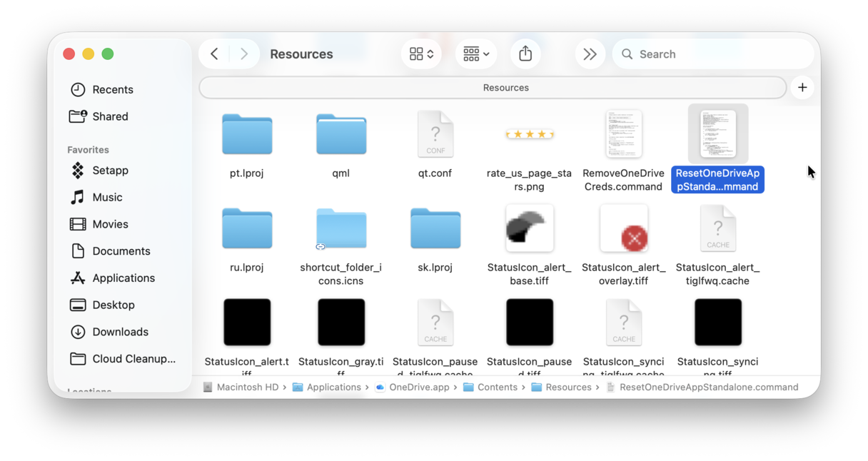Click the shortcut_folder_icons.icns name label
This screenshot has height=461, width=868.
[341, 274]
